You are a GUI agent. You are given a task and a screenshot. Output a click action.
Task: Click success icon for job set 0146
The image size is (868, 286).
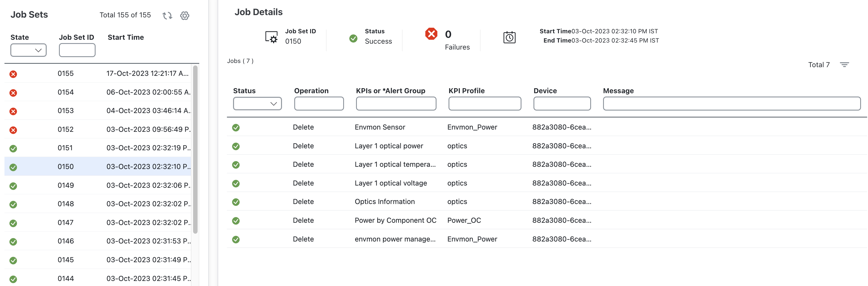[x=13, y=242]
